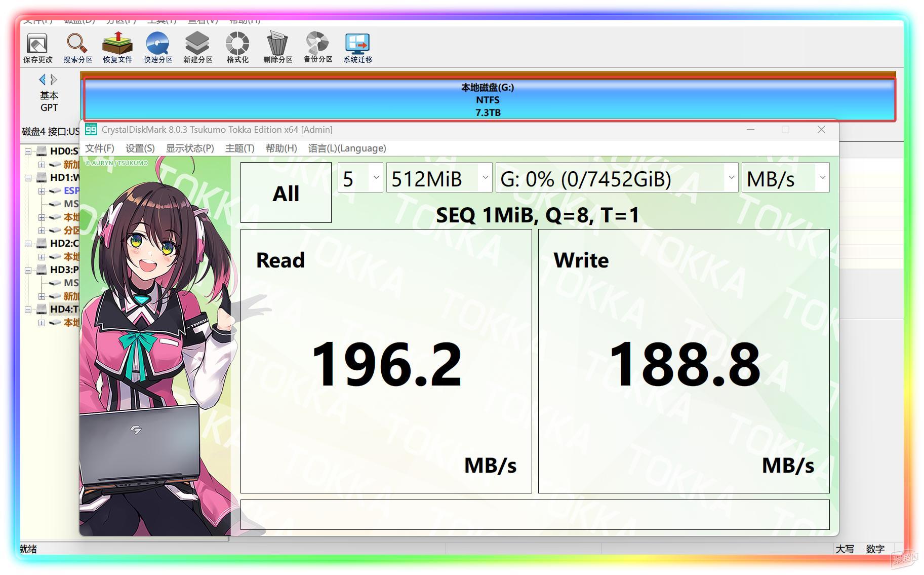Open the G: drive selection dropdown
924x575 pixels.
(x=617, y=178)
